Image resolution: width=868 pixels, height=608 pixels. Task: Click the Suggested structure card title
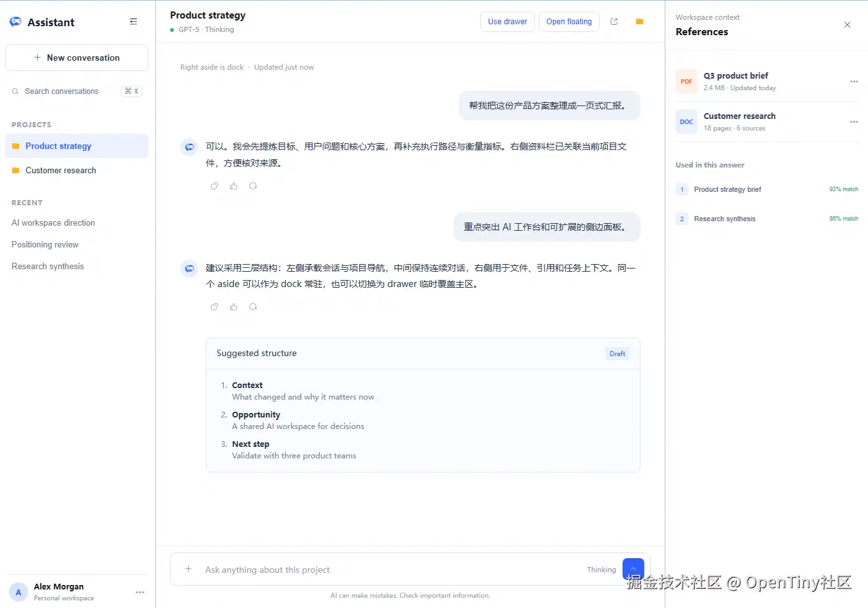(256, 353)
